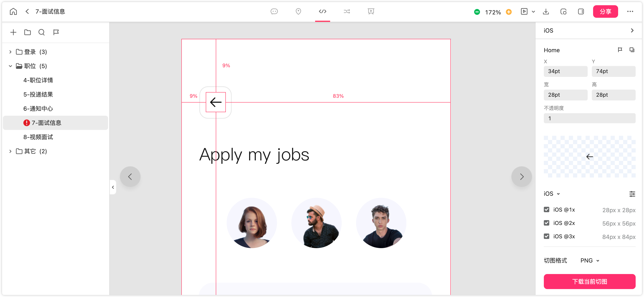Viewport: 644px width, 297px height.
Task: Click the overlapping squares icon in top bar
Action: [563, 11]
